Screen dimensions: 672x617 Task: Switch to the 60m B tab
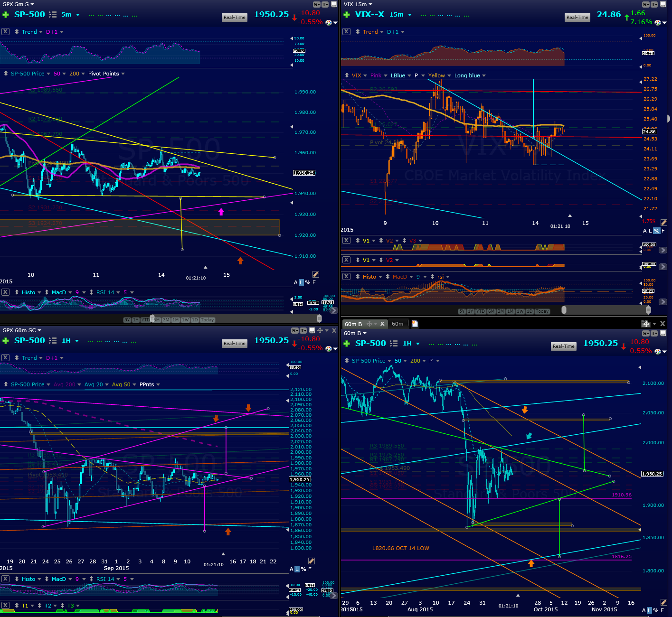click(353, 324)
